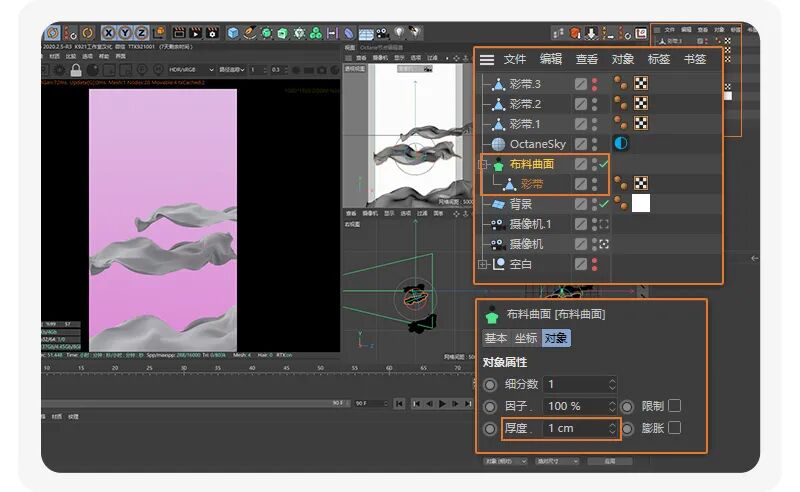Expand the 空白 null object tree
Viewport: 800px width, 492px height.
point(483,264)
